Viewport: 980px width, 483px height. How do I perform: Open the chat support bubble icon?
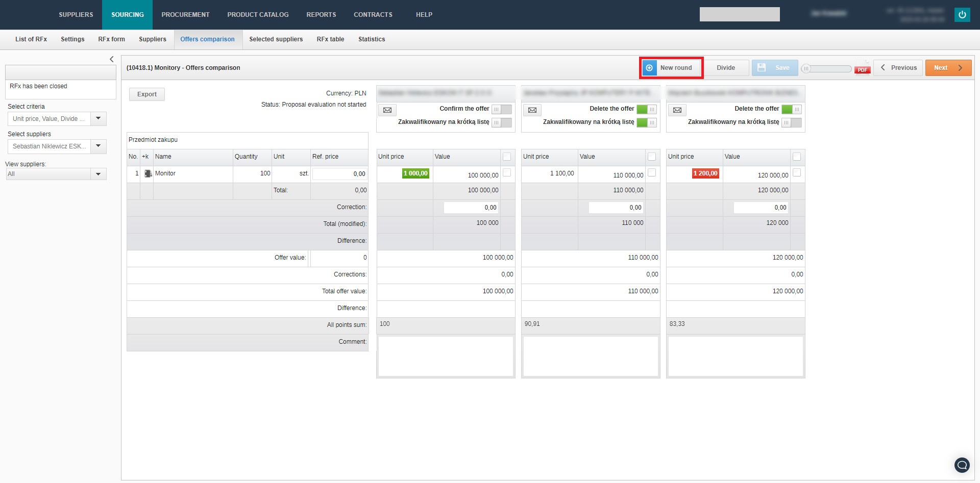962,465
